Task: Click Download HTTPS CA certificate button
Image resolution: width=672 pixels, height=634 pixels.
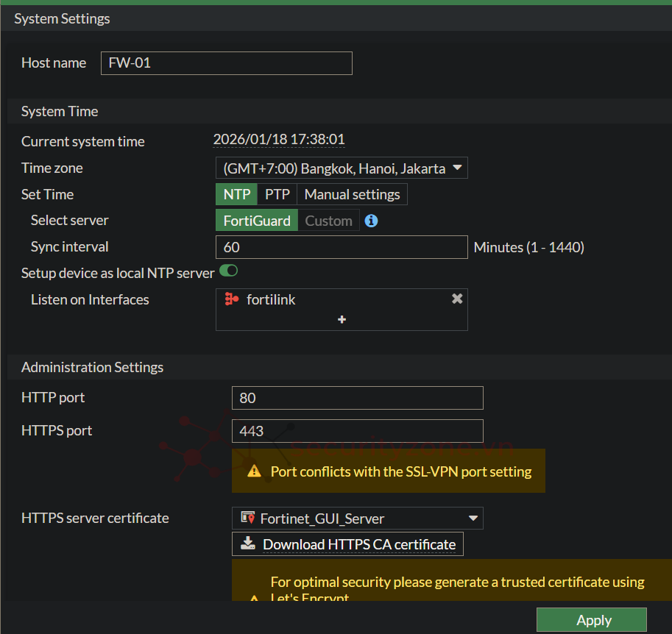Action: [x=347, y=544]
